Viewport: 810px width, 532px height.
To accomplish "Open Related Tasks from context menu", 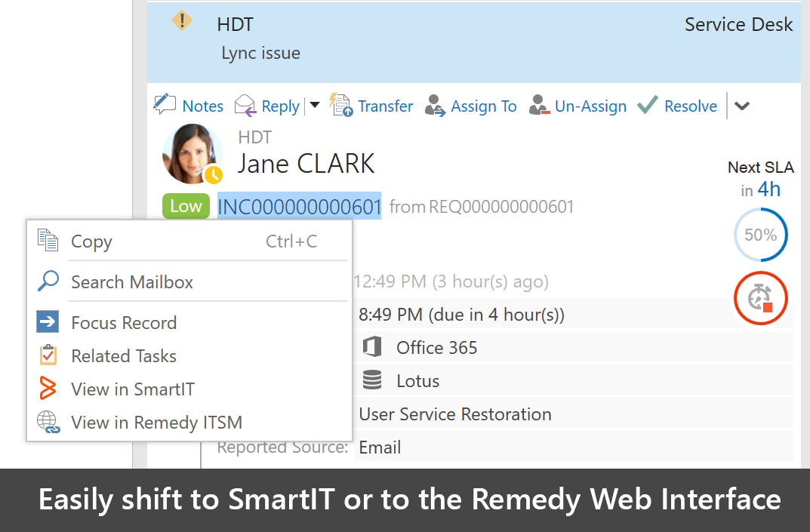I will (x=124, y=356).
